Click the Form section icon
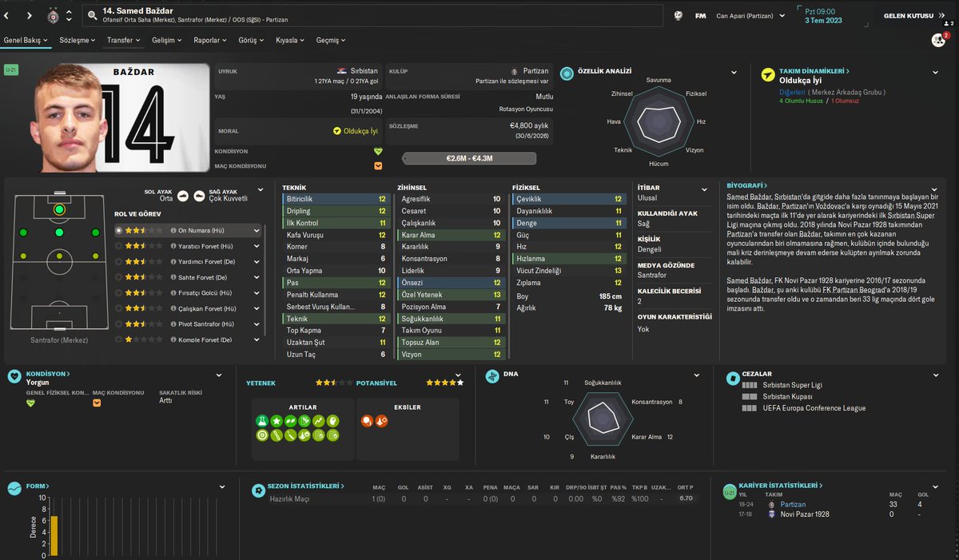Image resolution: width=959 pixels, height=560 pixels. (14, 487)
